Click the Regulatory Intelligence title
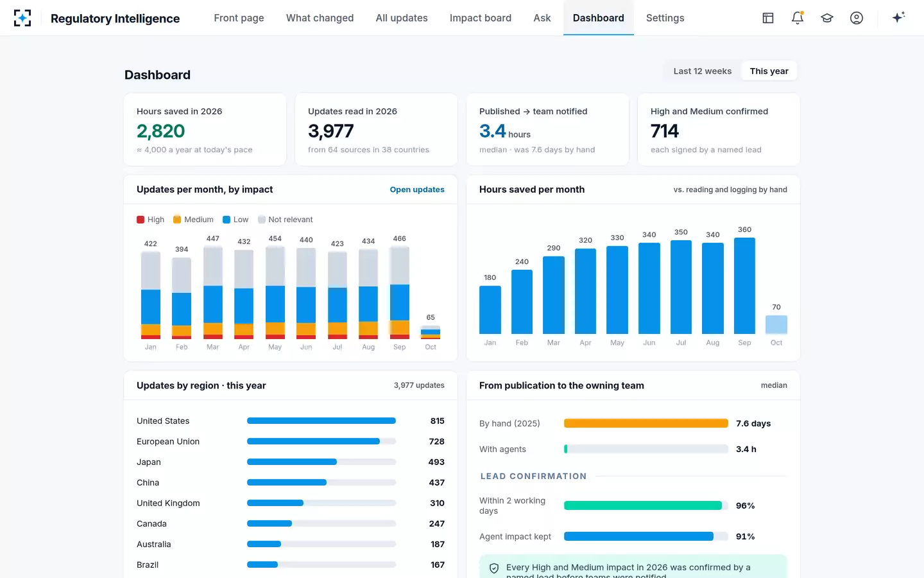Image resolution: width=924 pixels, height=578 pixels. pyautogui.click(x=116, y=19)
